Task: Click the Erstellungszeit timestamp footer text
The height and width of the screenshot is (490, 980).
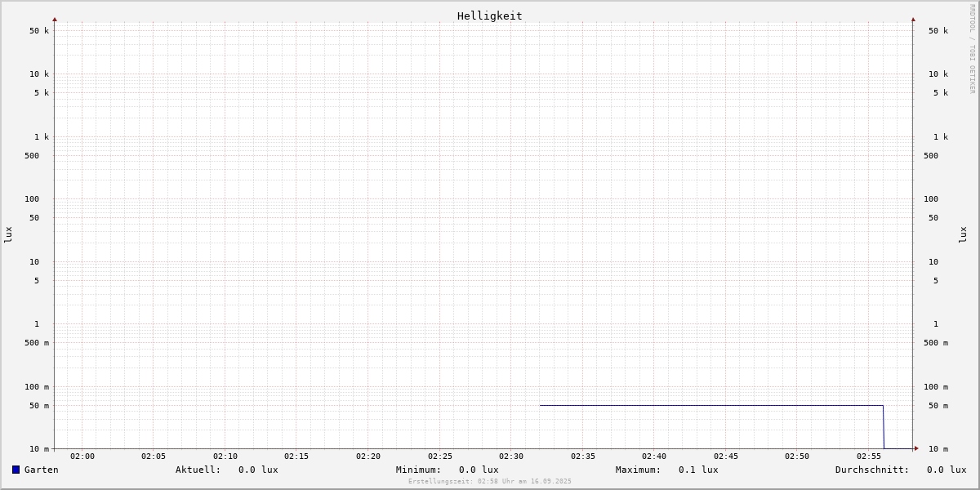Action: (490, 482)
